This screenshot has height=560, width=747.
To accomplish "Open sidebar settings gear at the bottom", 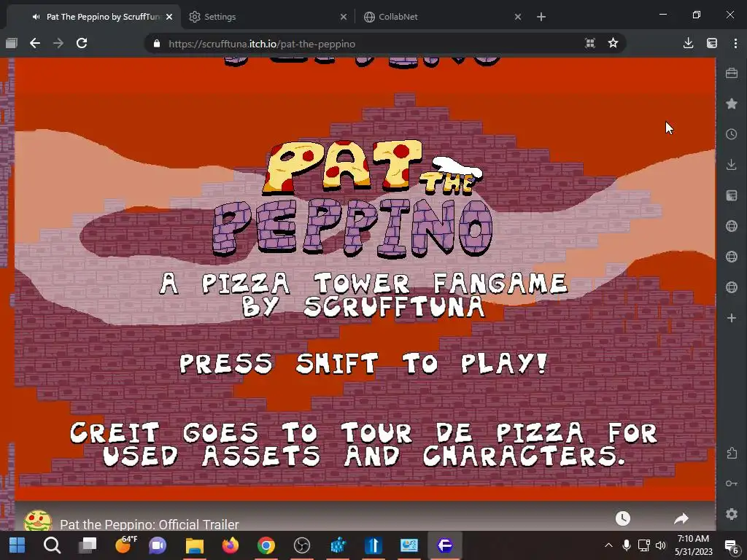I will pyautogui.click(x=732, y=514).
